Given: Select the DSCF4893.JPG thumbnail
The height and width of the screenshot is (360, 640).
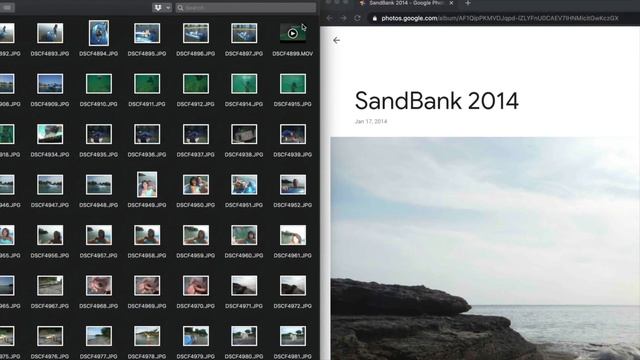Looking at the screenshot, I should 50,33.
